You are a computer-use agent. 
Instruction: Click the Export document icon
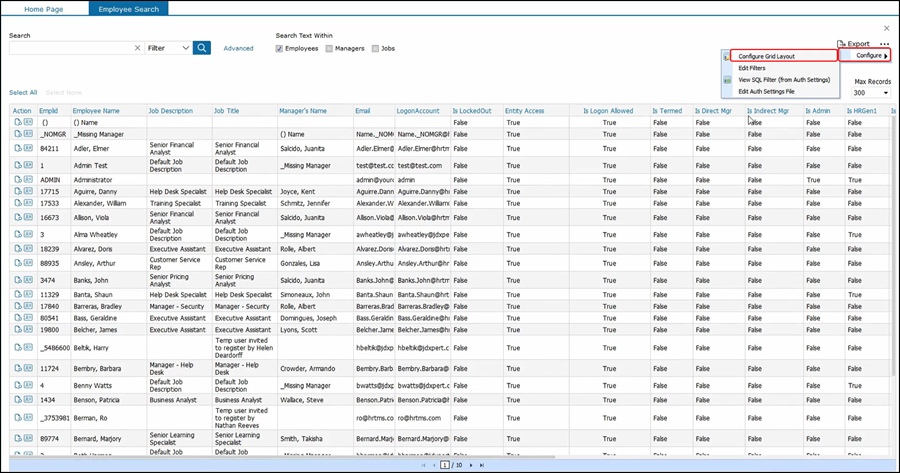coord(842,44)
